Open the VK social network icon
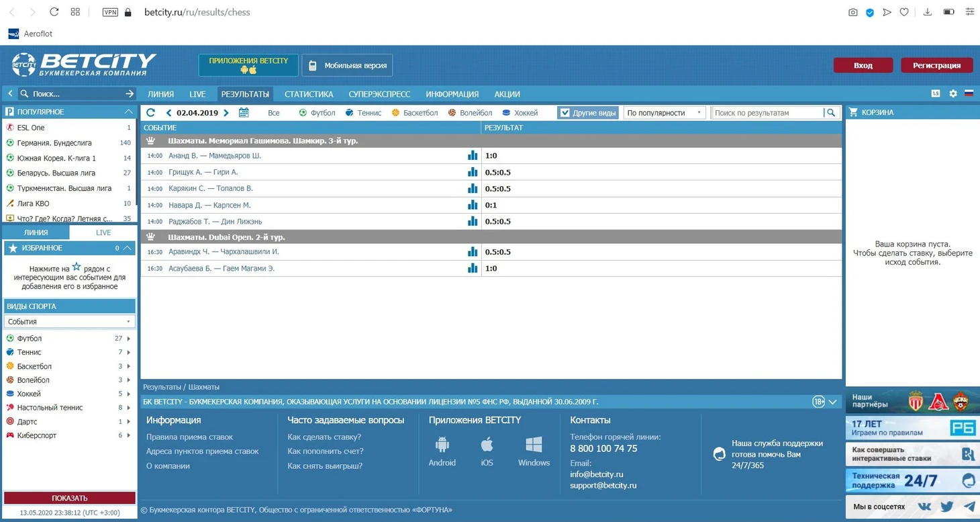This screenshot has height=522, width=980. pos(924,507)
